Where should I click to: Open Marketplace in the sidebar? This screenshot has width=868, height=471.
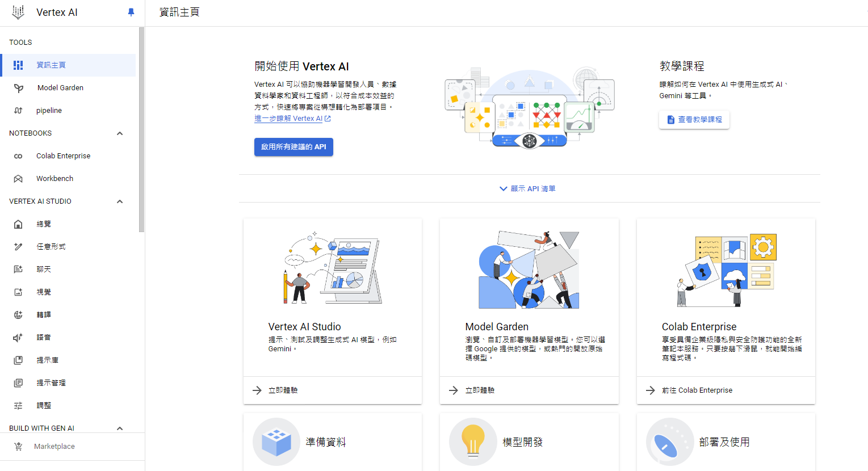(72, 447)
